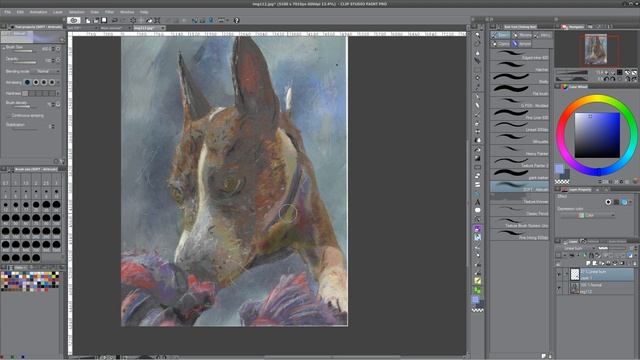Click Delete layer trash icon
The image size is (640, 360).
[x=635, y=263]
